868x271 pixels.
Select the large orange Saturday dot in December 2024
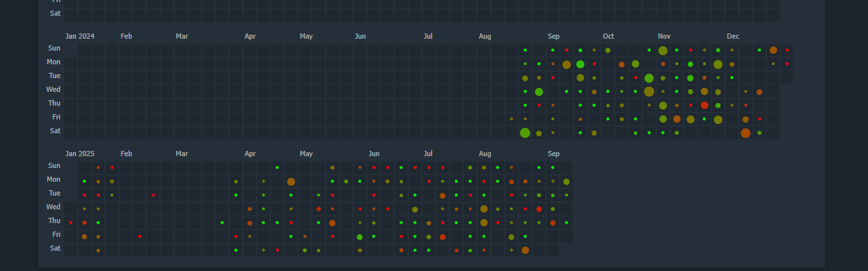(x=745, y=133)
